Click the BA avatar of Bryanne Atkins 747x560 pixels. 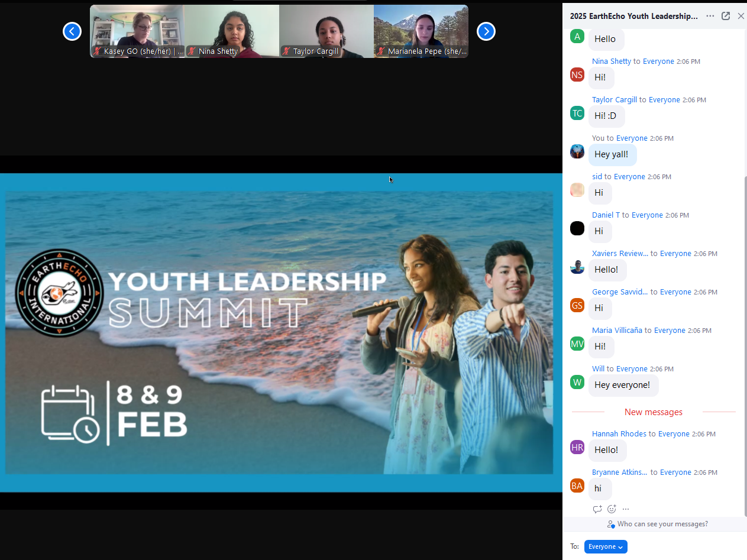577,486
